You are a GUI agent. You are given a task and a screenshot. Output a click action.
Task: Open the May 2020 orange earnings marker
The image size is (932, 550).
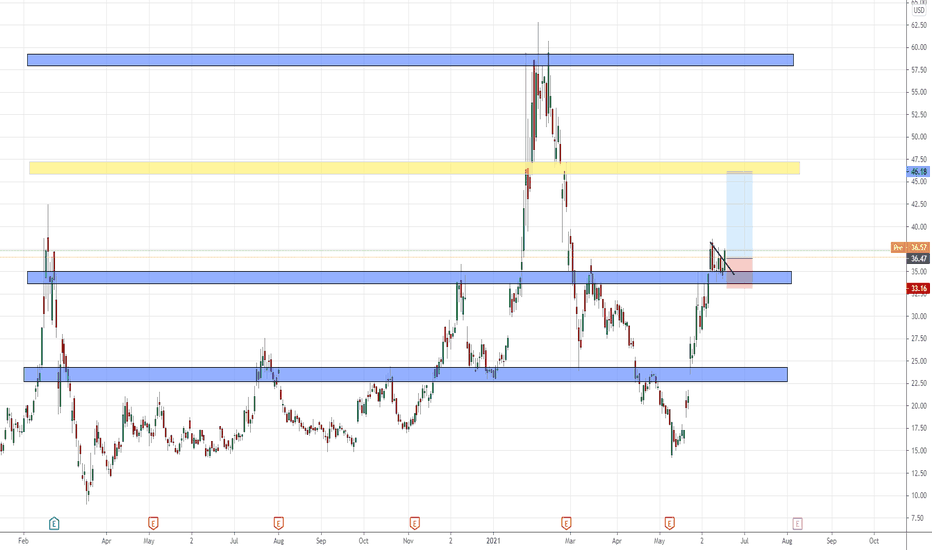pos(153,523)
